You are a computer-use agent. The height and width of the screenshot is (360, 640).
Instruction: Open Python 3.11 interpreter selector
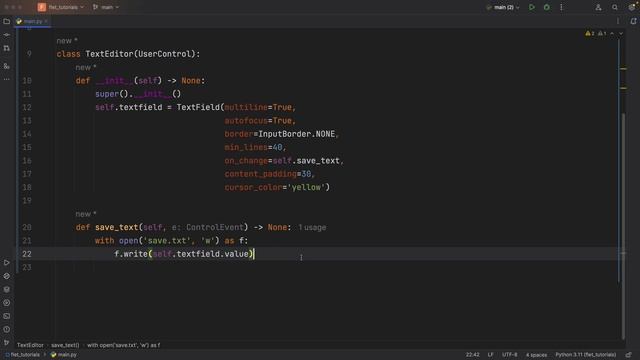click(585, 355)
